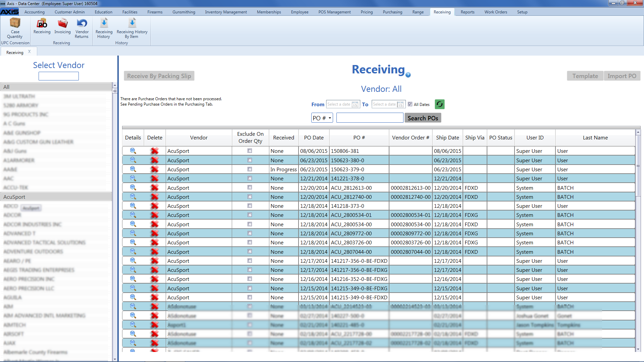The image size is (644, 362).
Task: Check Exclude On Order Qty for ACU_2807044-00
Action: [x=250, y=252]
